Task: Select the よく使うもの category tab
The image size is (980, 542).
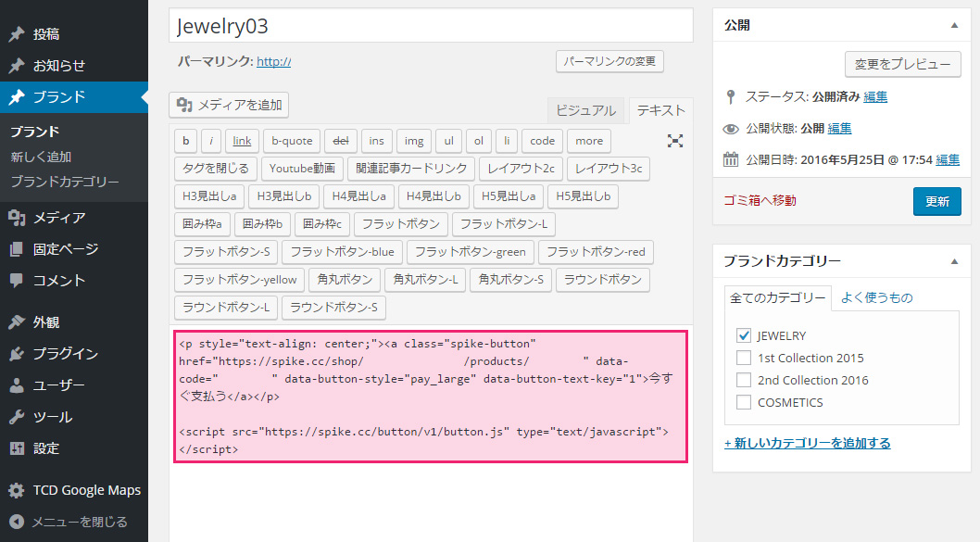Action: (876, 297)
